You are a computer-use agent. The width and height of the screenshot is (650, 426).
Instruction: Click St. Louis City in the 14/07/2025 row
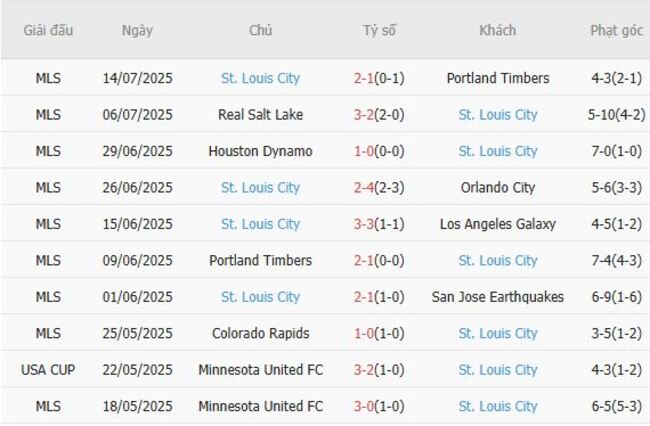click(260, 78)
